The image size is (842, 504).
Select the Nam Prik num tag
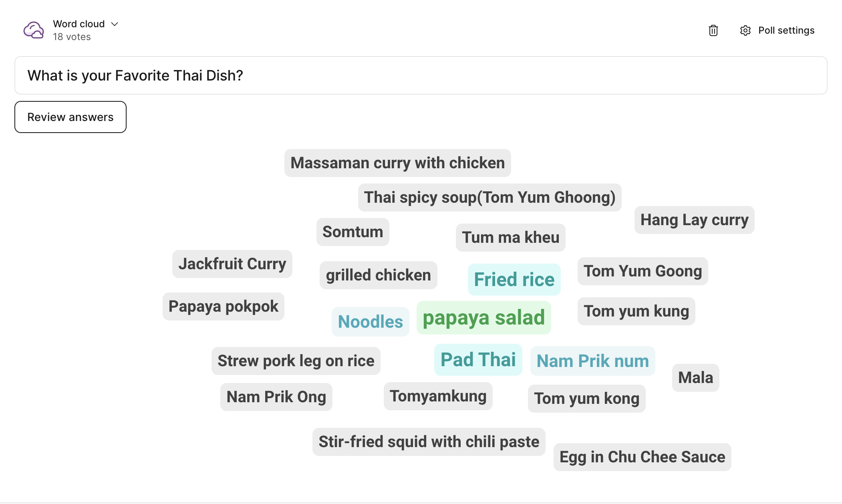(x=592, y=361)
